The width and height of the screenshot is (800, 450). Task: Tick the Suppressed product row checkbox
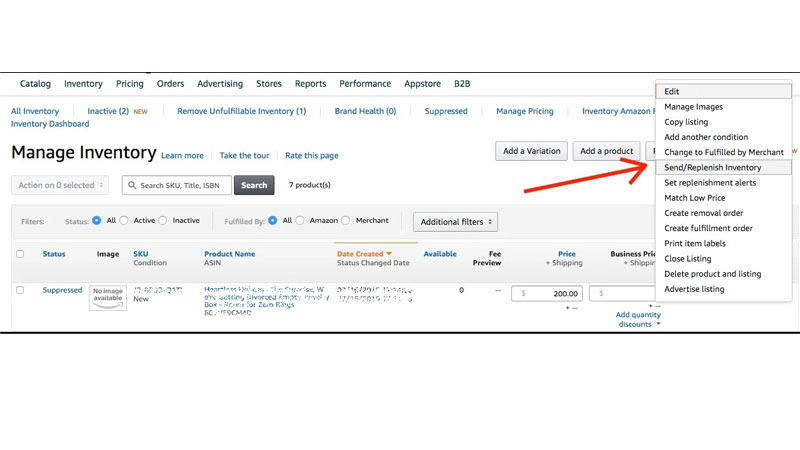click(20, 290)
